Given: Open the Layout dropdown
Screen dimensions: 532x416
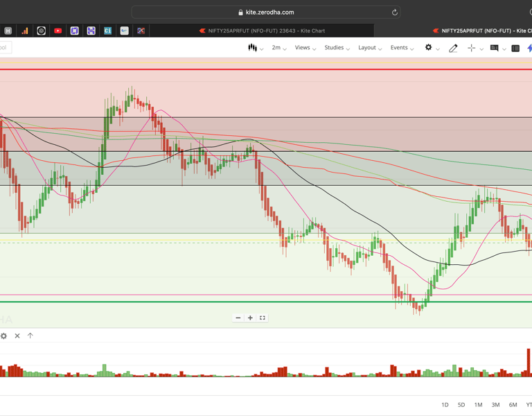Looking at the screenshot, I should click(370, 48).
